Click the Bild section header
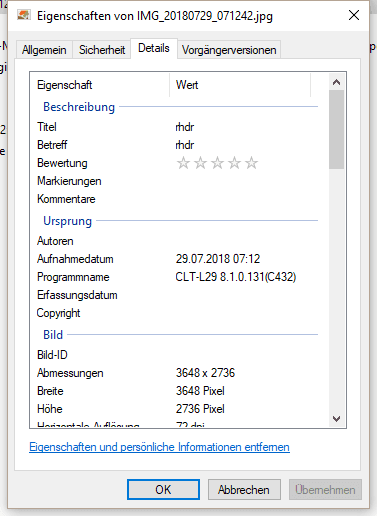The image size is (377, 516). point(53,335)
